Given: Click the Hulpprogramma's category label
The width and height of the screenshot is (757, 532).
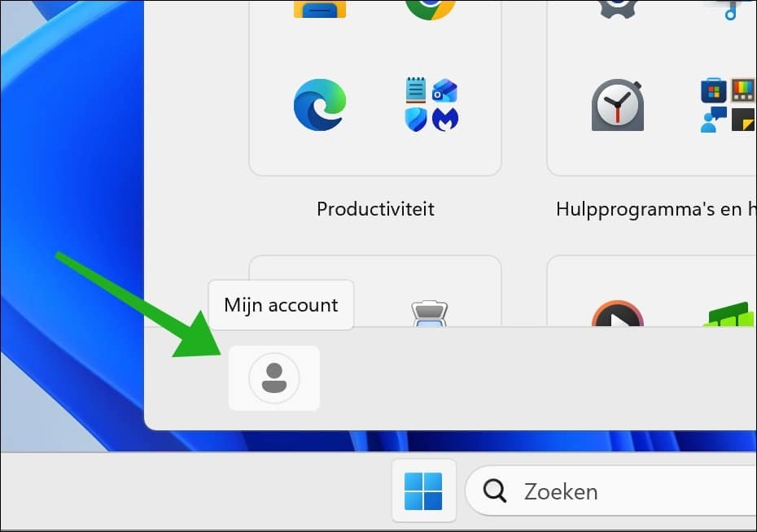Looking at the screenshot, I should pos(656,209).
